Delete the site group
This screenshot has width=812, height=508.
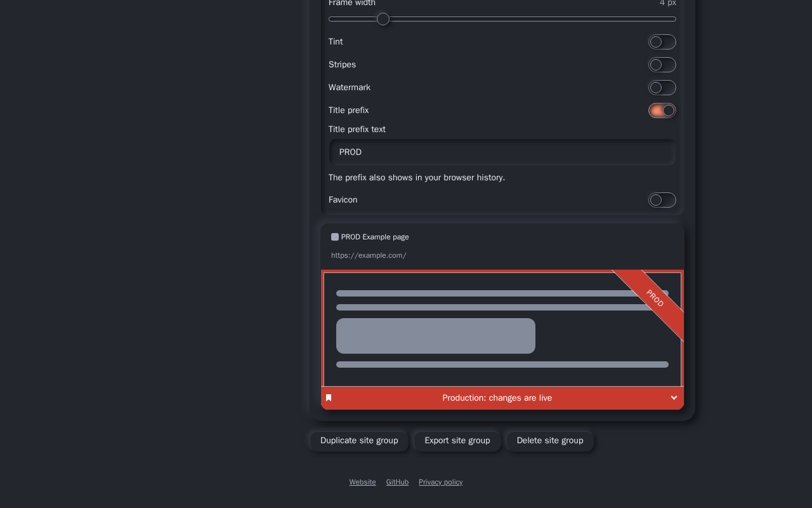click(550, 441)
